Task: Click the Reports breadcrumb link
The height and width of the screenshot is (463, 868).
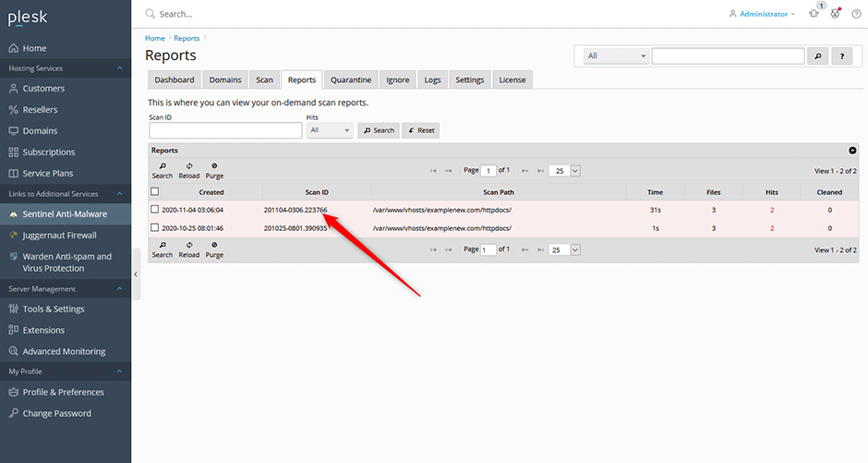Action: coord(187,38)
